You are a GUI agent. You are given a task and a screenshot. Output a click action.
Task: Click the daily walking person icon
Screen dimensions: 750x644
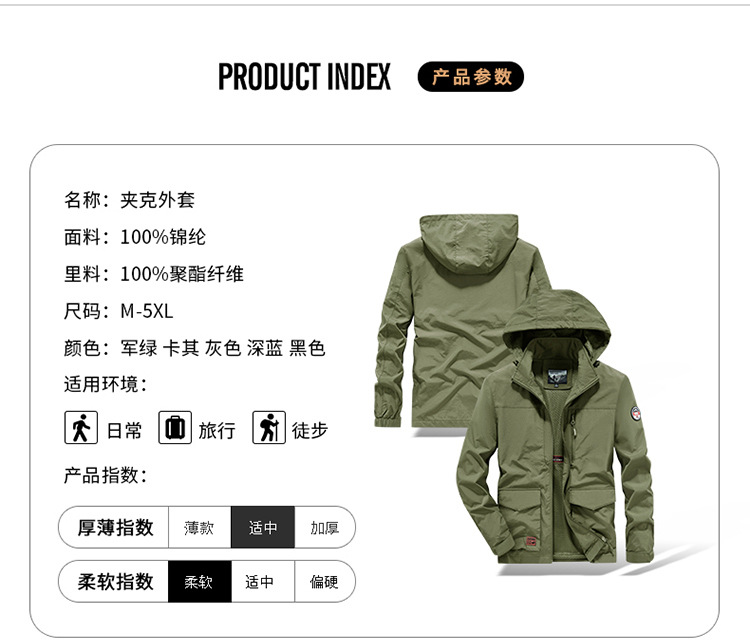click(x=81, y=427)
